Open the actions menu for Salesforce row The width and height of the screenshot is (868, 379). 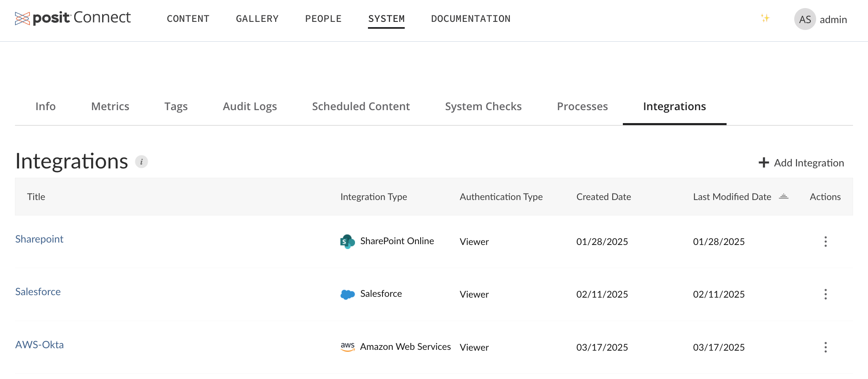pyautogui.click(x=826, y=294)
